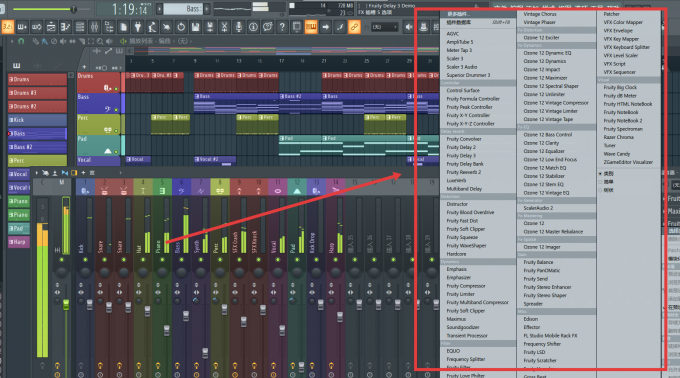Screen dimensions: 680x378
Task: Click the microphone recording icon
Action: click(239, 27)
